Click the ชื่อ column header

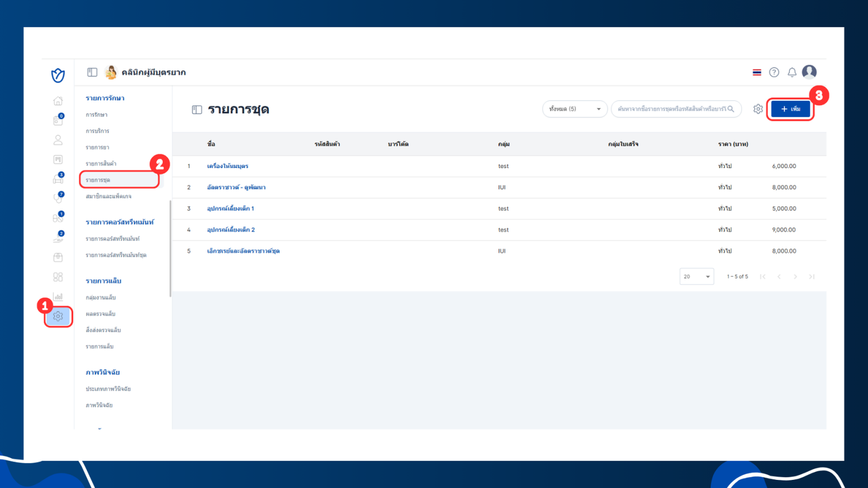click(211, 144)
